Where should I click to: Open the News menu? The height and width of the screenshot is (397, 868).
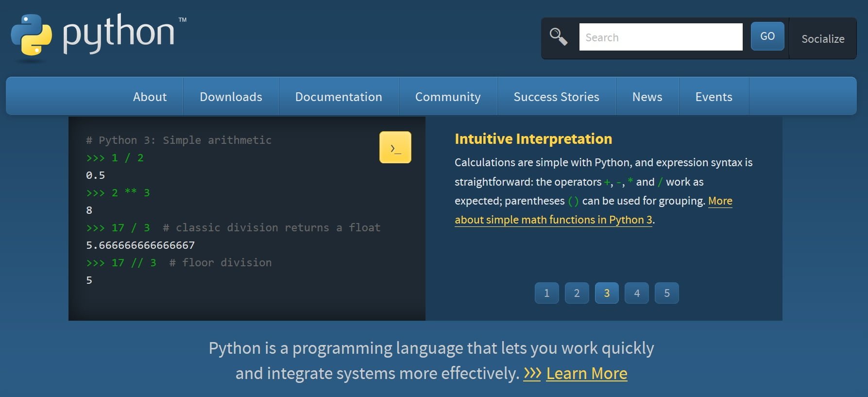point(647,97)
